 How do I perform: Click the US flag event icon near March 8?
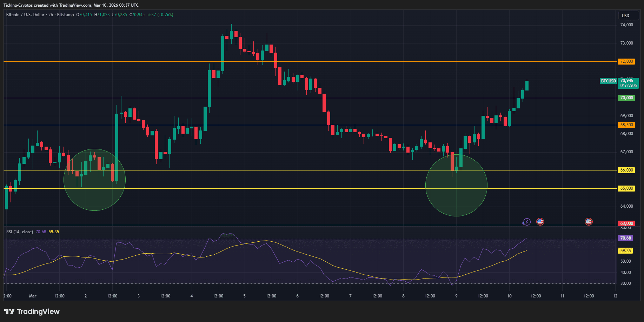coord(540,222)
